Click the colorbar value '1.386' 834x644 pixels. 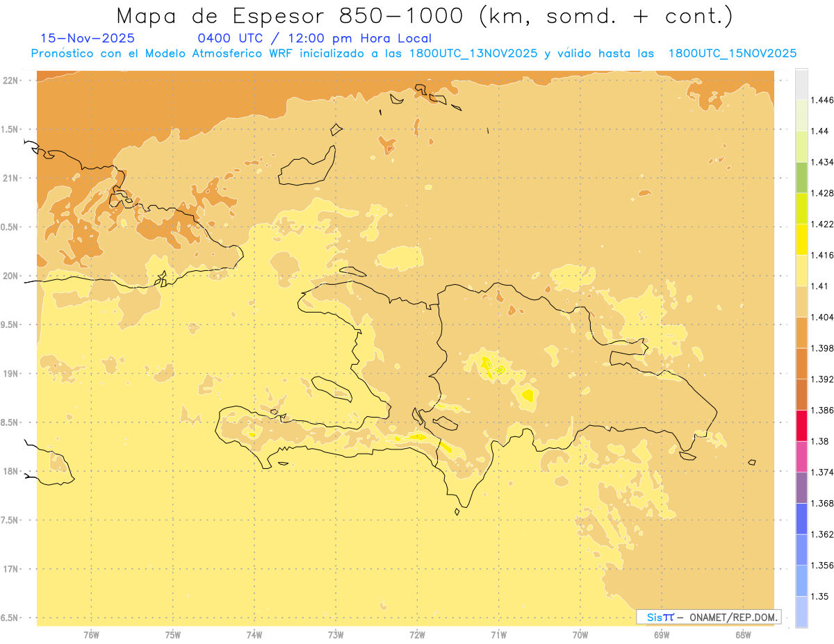point(822,411)
